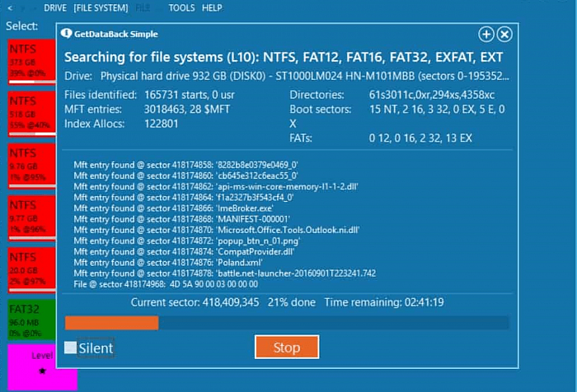
Task: Click the 'Time remaining: 02:41:19' status text
Action: [384, 302]
